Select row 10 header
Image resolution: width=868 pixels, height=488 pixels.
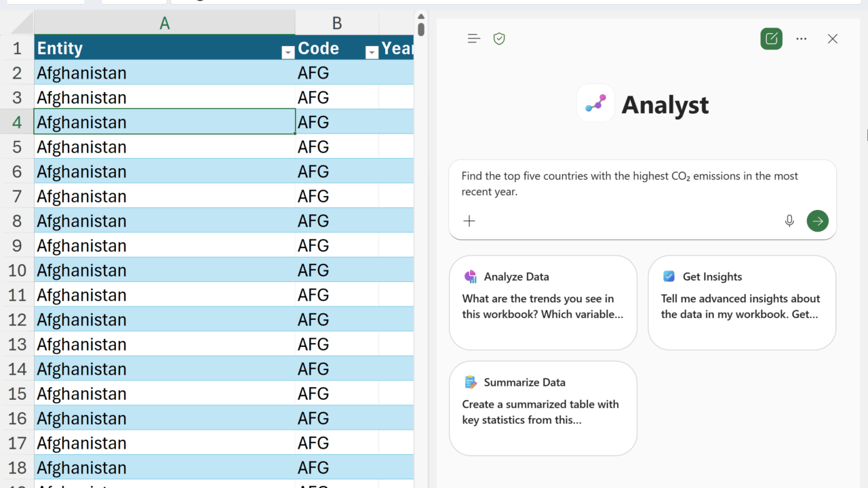17,270
